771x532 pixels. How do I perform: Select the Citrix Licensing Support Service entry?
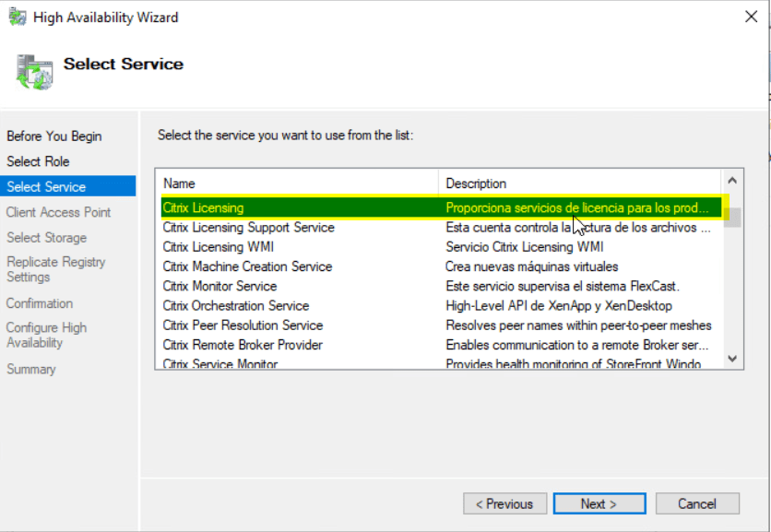pos(277,227)
